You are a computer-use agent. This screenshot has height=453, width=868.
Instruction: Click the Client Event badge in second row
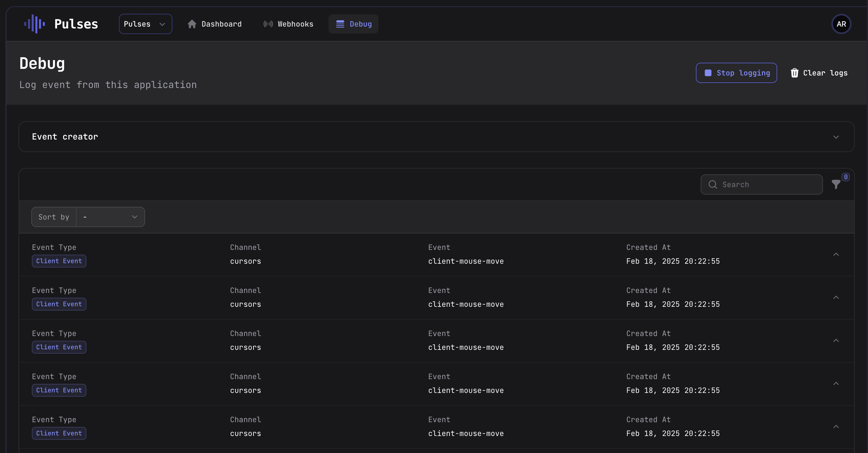pyautogui.click(x=59, y=304)
